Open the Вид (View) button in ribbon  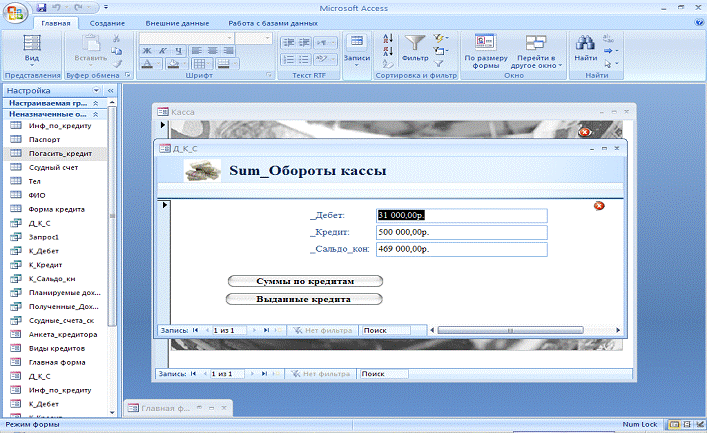point(31,50)
